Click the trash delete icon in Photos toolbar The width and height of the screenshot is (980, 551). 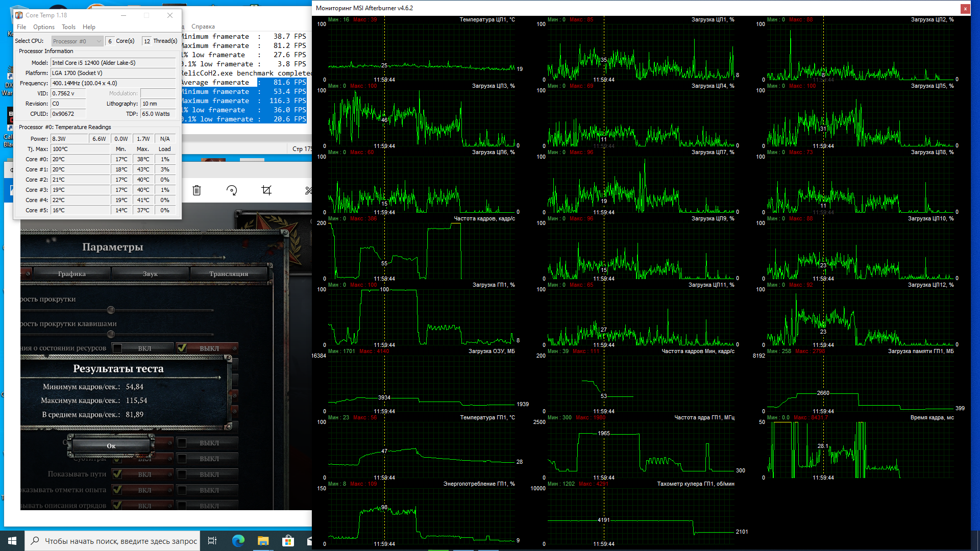pos(197,190)
